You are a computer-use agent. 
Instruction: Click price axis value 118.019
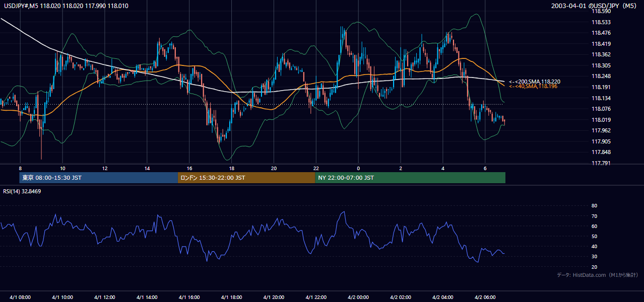[601, 120]
